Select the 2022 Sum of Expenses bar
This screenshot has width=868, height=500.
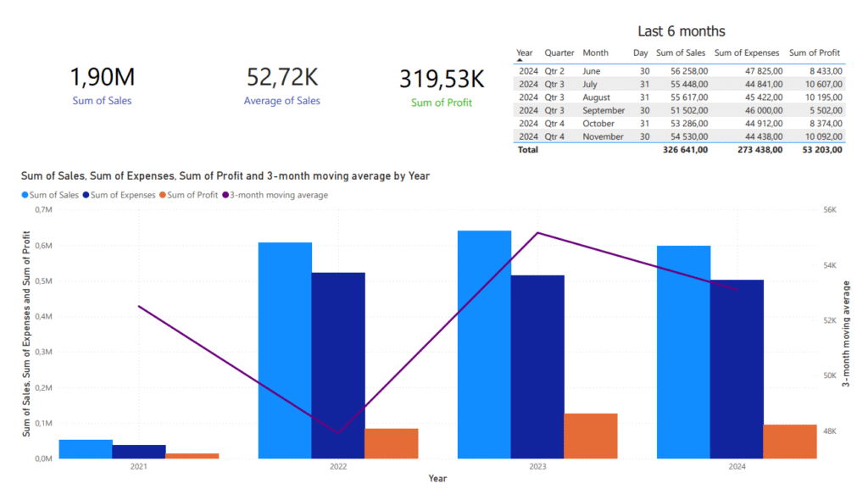point(338,365)
